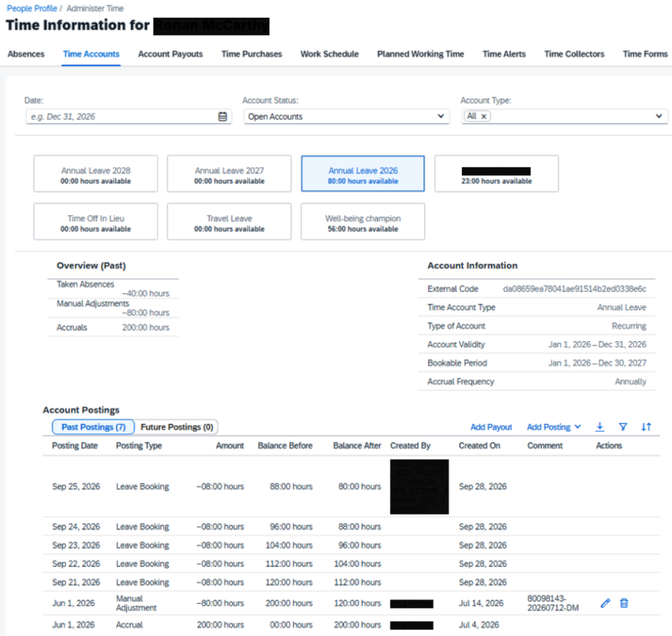Click the Sep 23, 2026 posting date cell
The height and width of the screenshot is (636, 672).
[76, 545]
